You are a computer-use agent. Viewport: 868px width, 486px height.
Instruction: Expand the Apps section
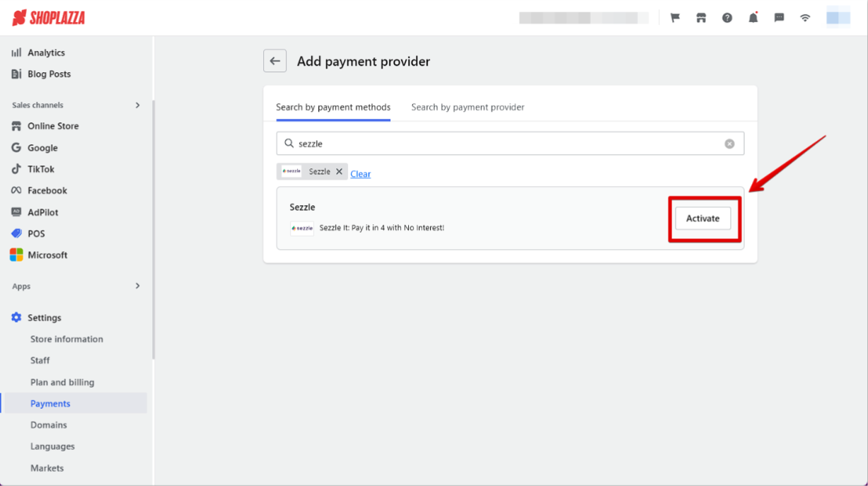[137, 286]
